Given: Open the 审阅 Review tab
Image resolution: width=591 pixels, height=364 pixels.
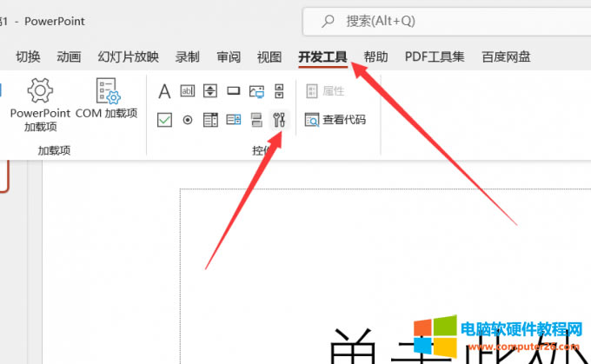Looking at the screenshot, I should (229, 56).
